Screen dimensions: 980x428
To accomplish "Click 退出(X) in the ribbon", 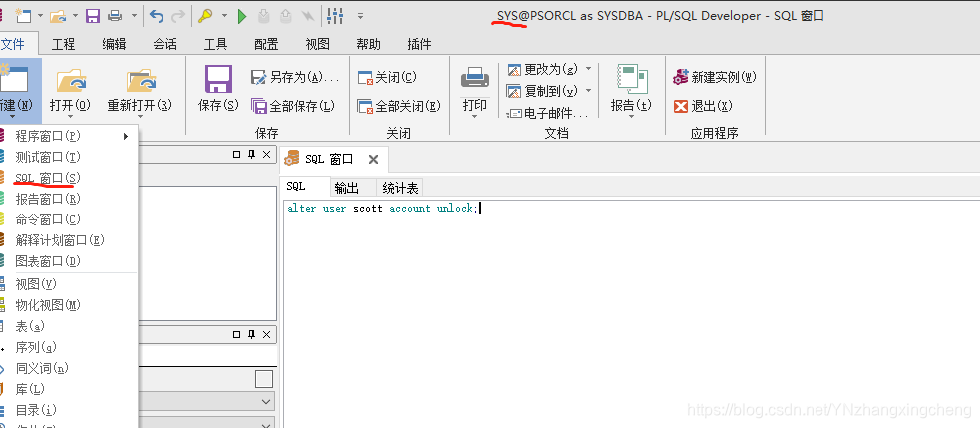I will (x=703, y=106).
